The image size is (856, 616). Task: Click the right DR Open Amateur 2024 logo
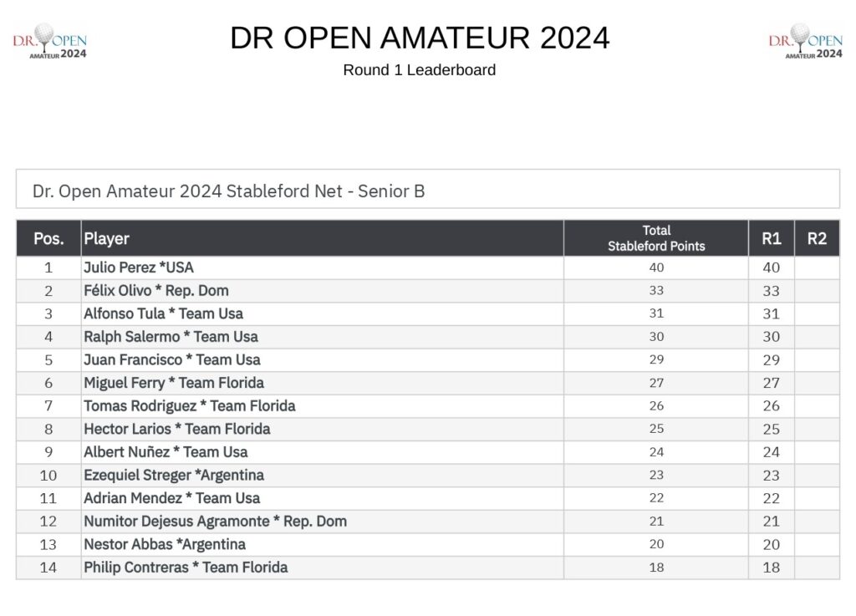point(805,41)
